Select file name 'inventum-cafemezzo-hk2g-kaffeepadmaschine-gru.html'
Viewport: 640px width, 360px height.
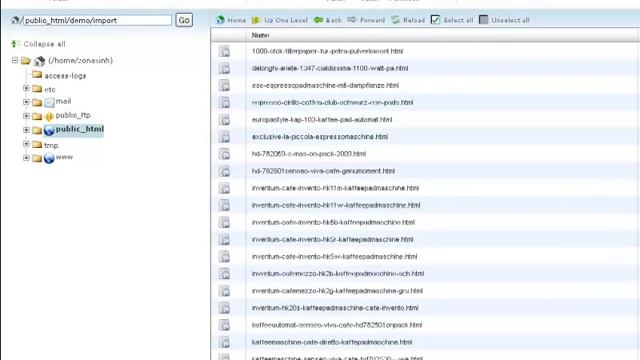pyautogui.click(x=337, y=291)
